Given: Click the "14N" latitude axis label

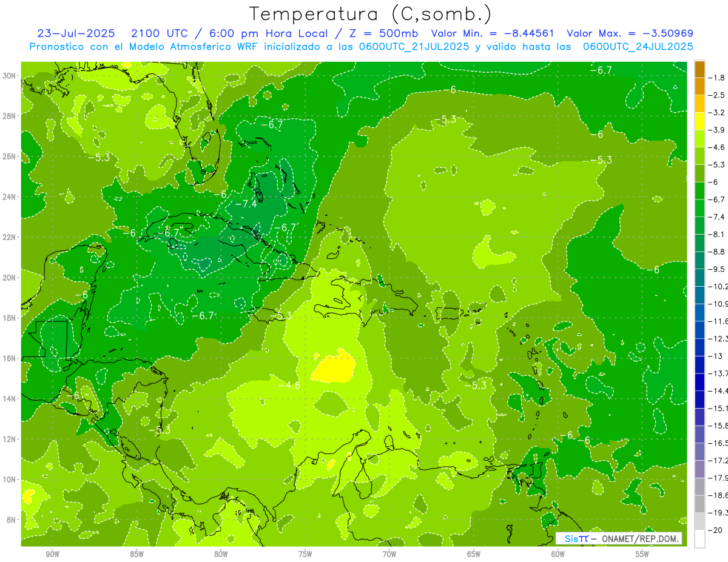Looking at the screenshot, I should [x=10, y=398].
